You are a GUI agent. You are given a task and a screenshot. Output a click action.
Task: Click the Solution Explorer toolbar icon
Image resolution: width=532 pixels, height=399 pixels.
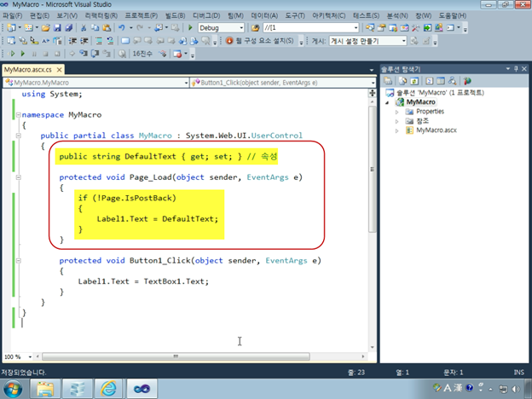[370, 28]
